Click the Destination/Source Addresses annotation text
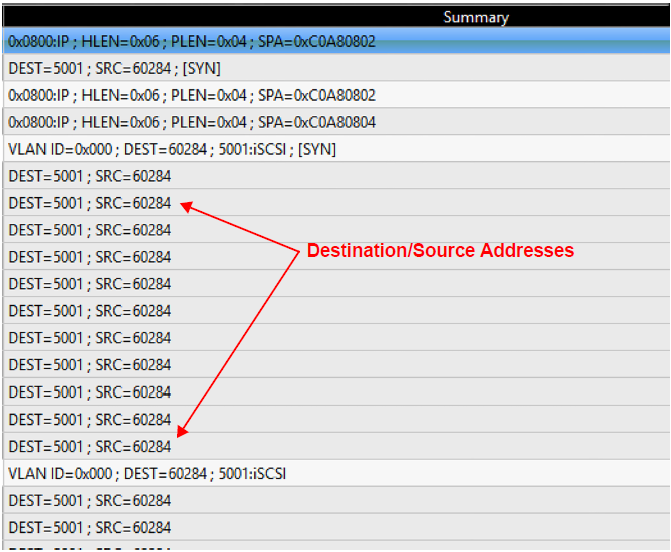 (x=440, y=250)
